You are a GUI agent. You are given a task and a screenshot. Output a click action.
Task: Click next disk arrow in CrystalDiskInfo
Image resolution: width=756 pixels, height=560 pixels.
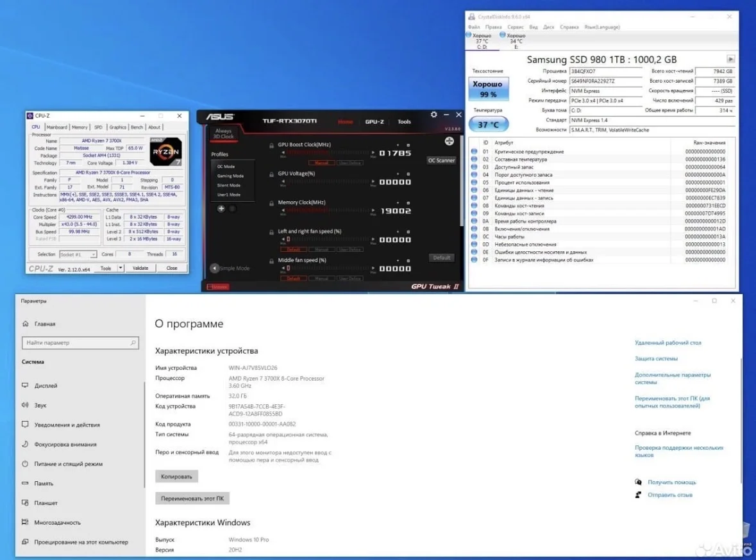tap(731, 59)
